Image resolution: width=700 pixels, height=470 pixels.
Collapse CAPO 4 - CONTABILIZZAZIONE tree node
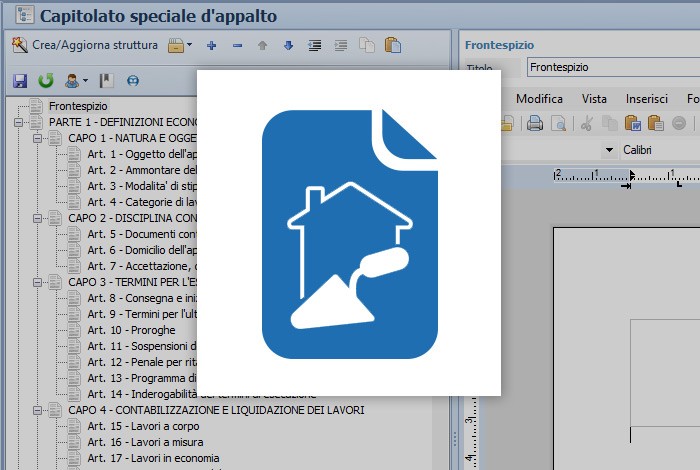(x=37, y=410)
